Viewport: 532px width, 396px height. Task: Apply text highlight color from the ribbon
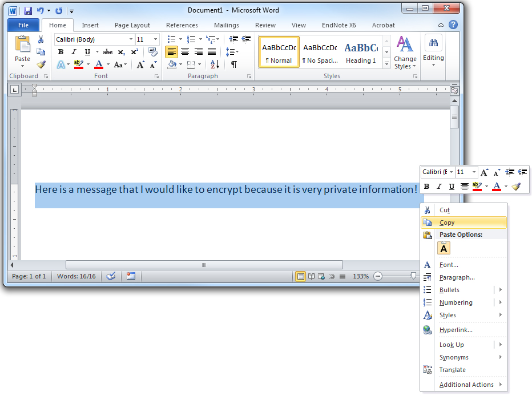click(79, 64)
